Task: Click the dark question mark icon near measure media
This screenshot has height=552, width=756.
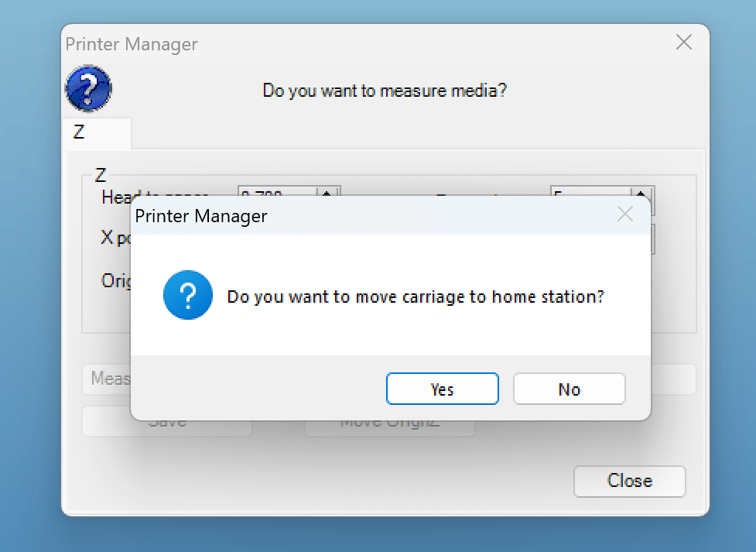Action: point(88,88)
